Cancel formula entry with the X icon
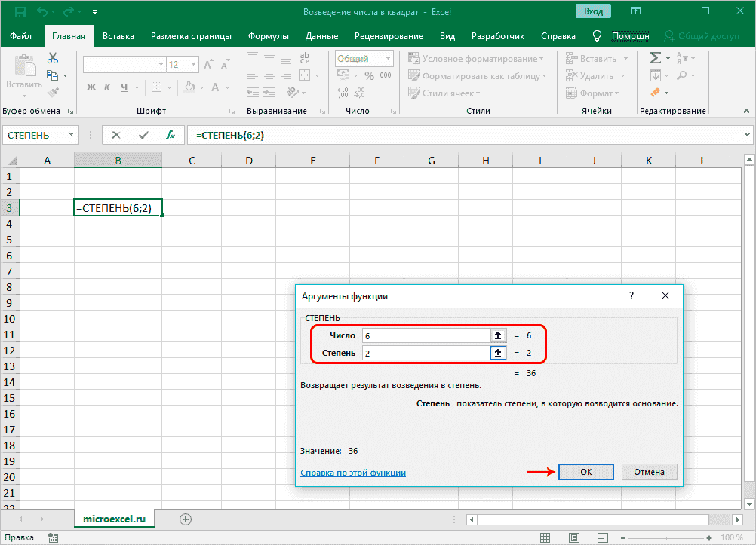This screenshot has height=545, width=756. click(x=116, y=135)
